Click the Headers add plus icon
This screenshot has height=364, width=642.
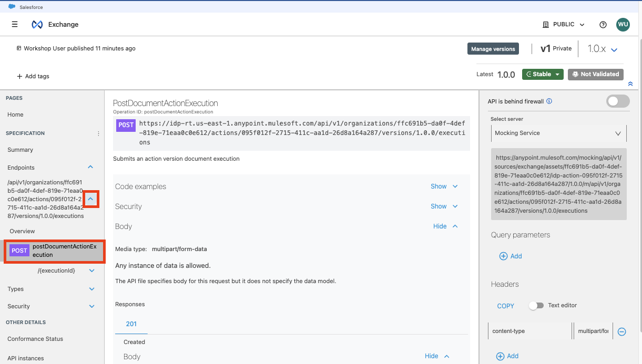point(501,356)
